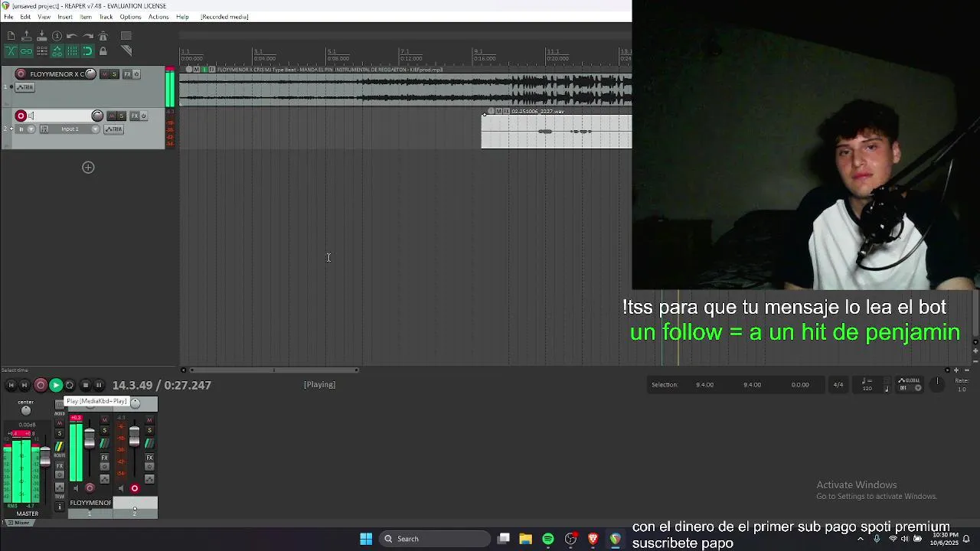Toggle locking padlock icon
The image size is (980, 551).
103,51
